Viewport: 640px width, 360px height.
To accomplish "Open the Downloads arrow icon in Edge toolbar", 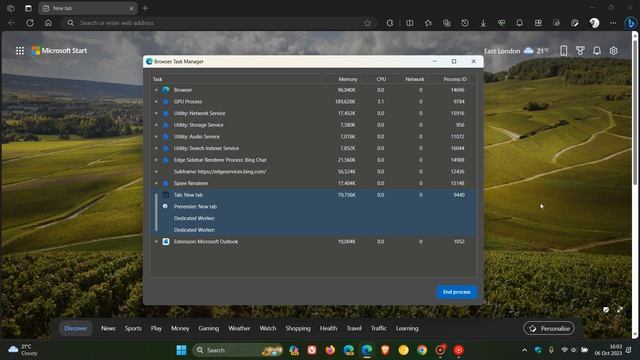I will 483,23.
